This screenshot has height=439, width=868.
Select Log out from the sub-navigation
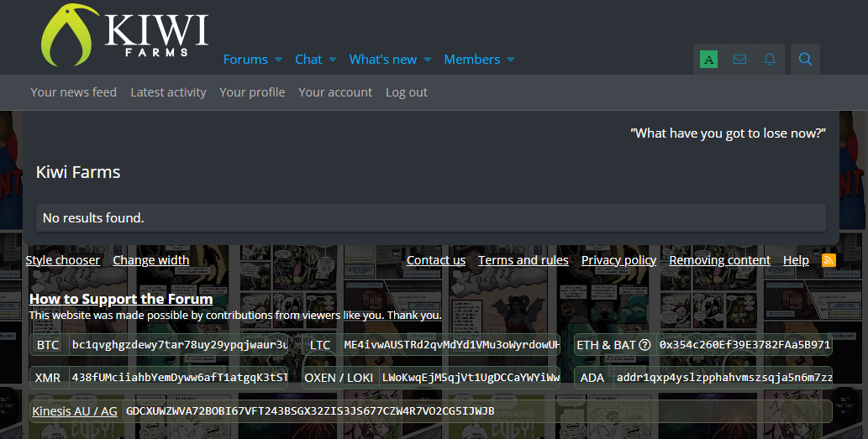point(407,92)
